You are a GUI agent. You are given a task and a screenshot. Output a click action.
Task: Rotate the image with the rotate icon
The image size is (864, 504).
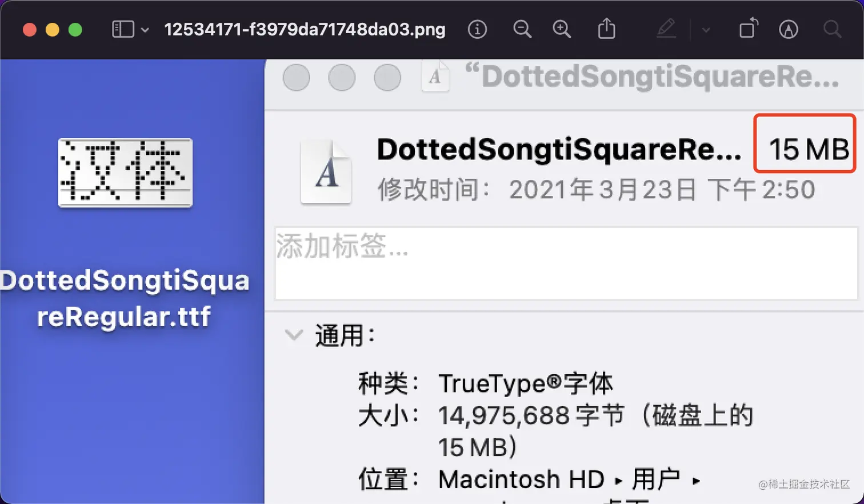tap(748, 29)
